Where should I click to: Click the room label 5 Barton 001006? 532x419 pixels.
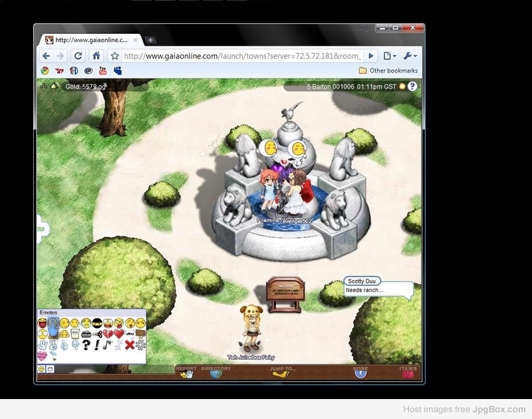point(331,86)
